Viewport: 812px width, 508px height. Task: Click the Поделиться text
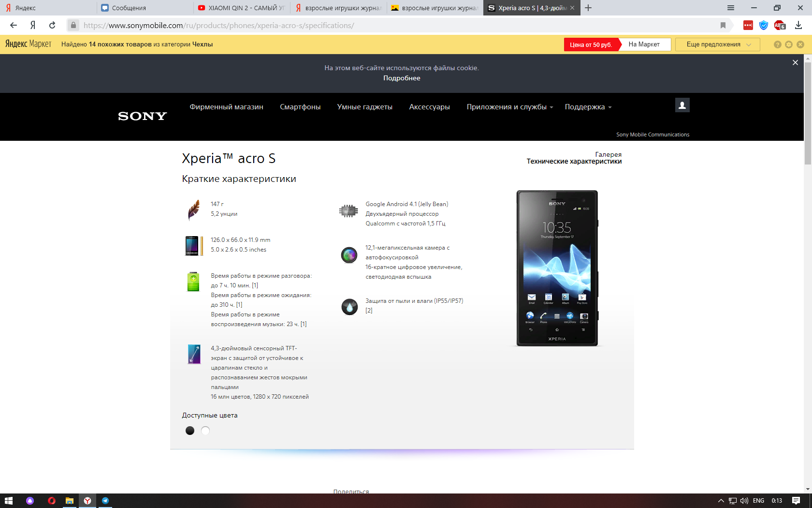click(351, 491)
